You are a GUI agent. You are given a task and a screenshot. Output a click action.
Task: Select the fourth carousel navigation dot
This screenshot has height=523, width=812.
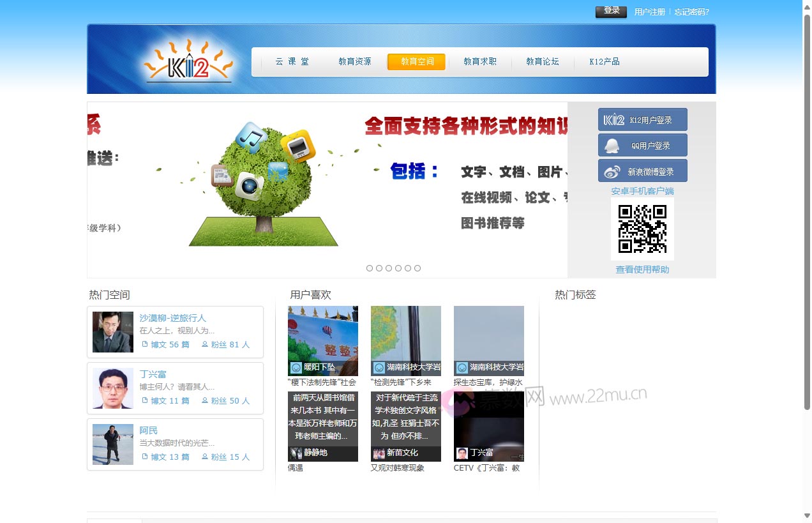[398, 268]
